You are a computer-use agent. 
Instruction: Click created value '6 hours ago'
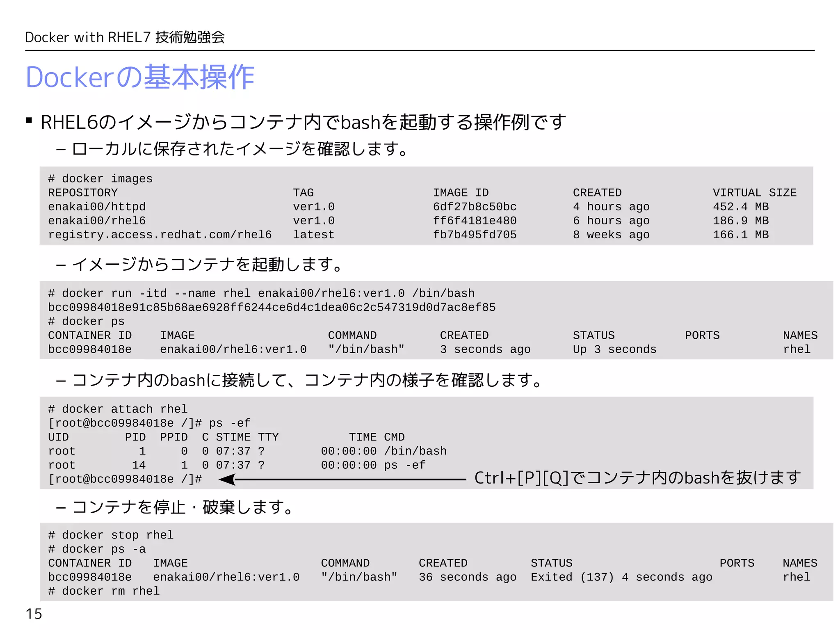(x=611, y=221)
